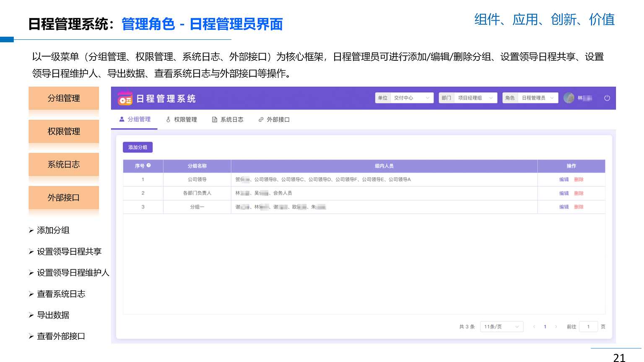Click the document icon of 系统日志 tab
This screenshot has height=362, width=644.
pyautogui.click(x=215, y=120)
